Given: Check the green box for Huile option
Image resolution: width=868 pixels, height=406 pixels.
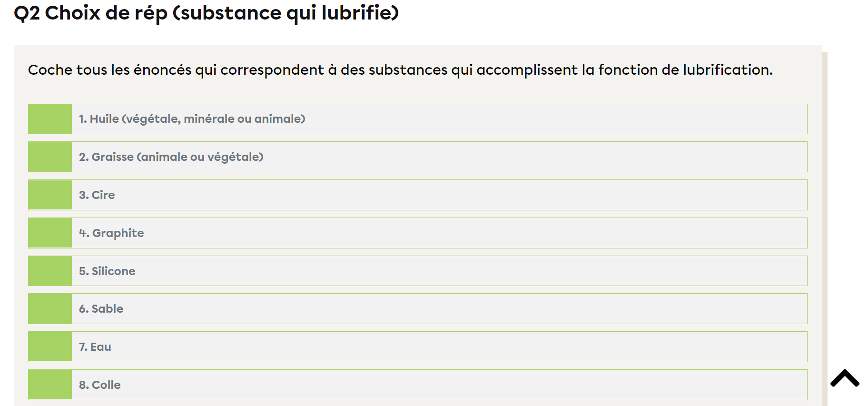Looking at the screenshot, I should tap(50, 119).
